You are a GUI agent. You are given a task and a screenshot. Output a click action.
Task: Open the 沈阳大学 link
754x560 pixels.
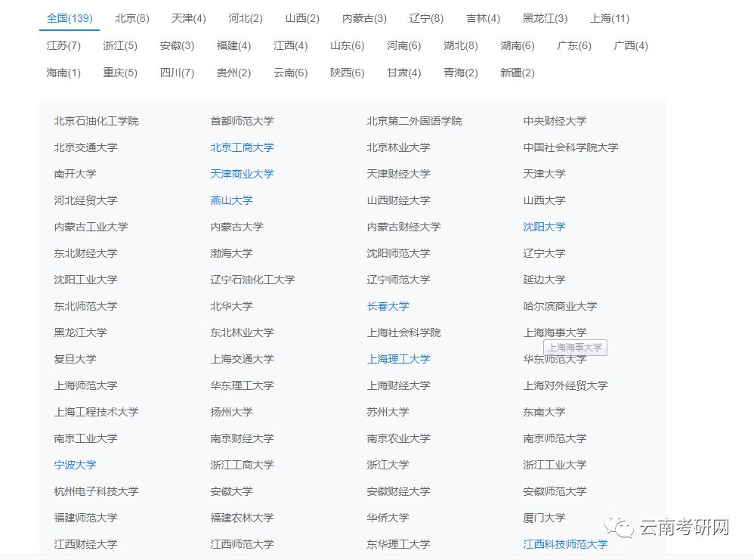[x=544, y=227]
